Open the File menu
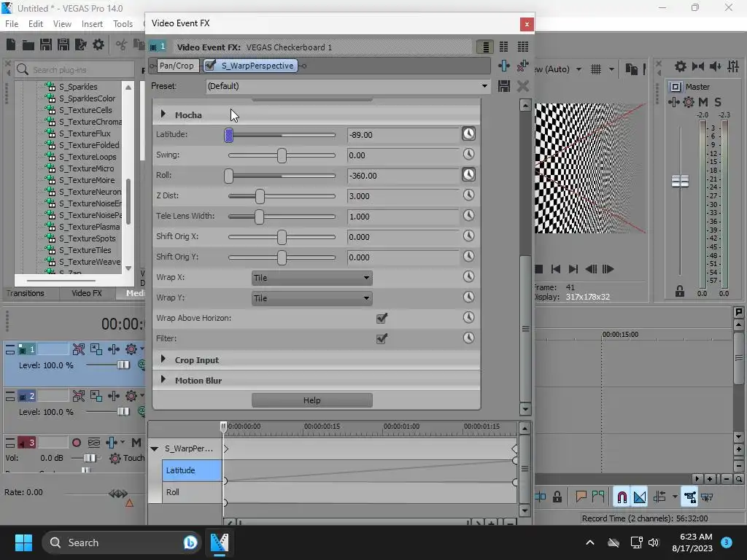Viewport: 747px width, 560px height. click(12, 24)
